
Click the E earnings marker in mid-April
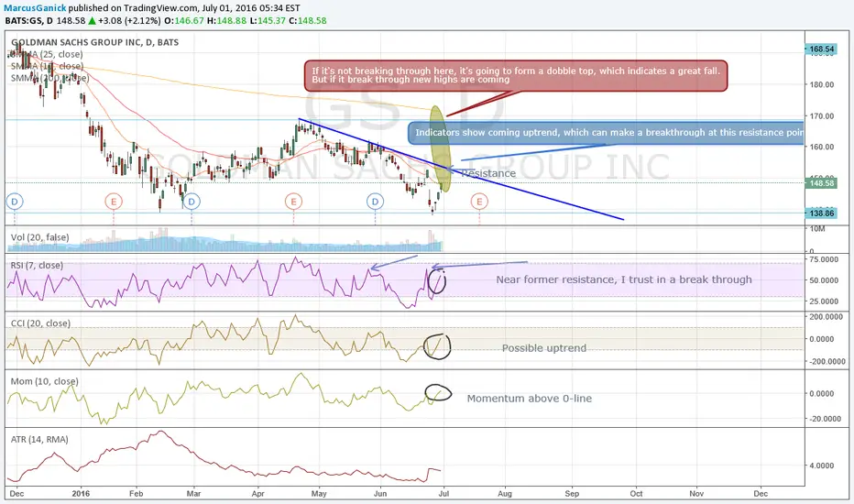point(293,202)
